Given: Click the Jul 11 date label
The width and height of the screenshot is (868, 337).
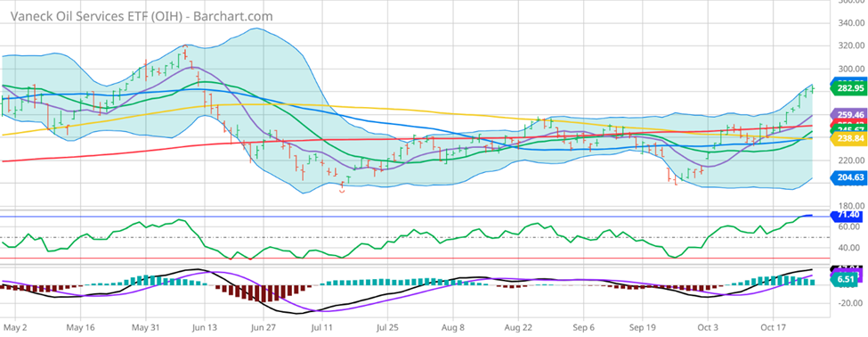Looking at the screenshot, I should (323, 326).
